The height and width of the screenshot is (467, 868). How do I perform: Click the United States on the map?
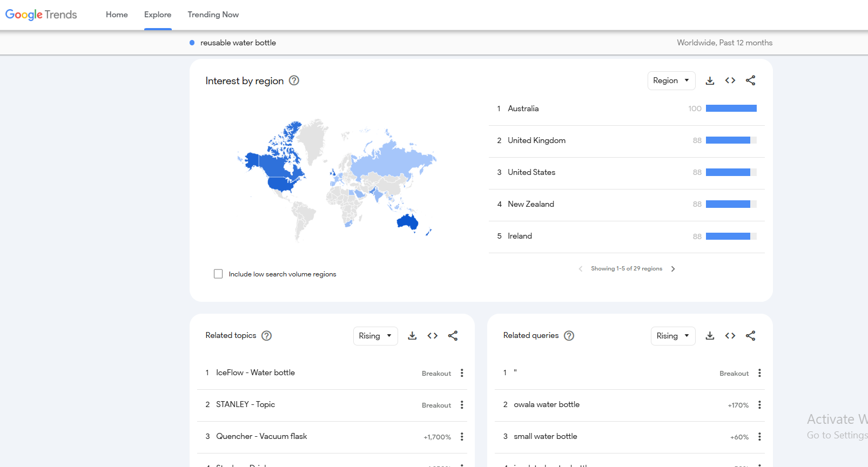click(282, 184)
